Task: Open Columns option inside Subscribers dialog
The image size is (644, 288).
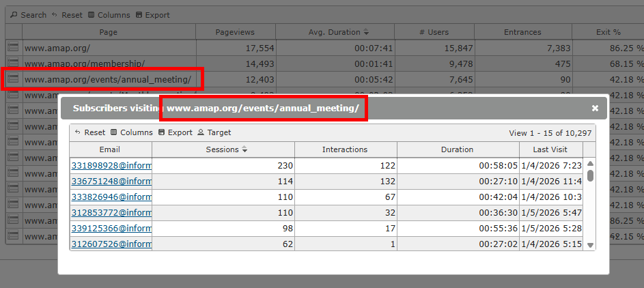Action: tap(132, 132)
